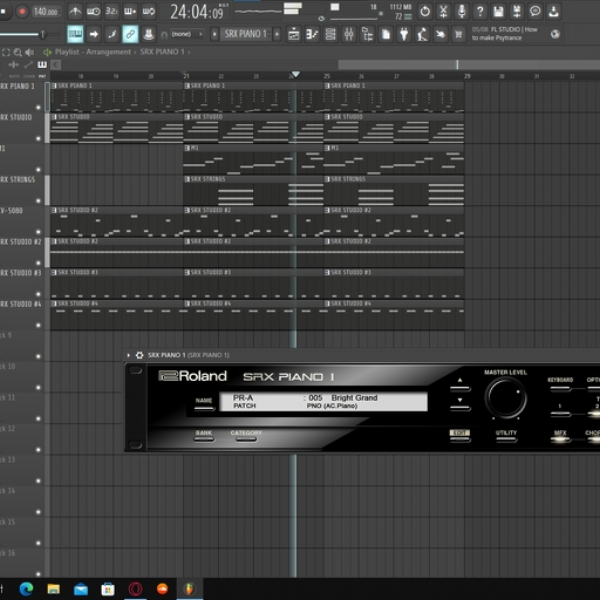Open the help question mark icon

tap(480, 11)
